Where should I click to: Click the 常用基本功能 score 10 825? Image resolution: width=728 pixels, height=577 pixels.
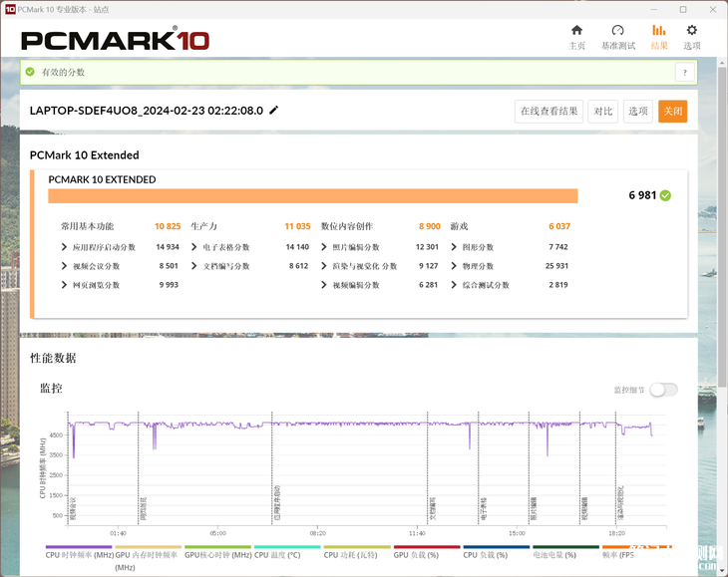click(x=168, y=226)
